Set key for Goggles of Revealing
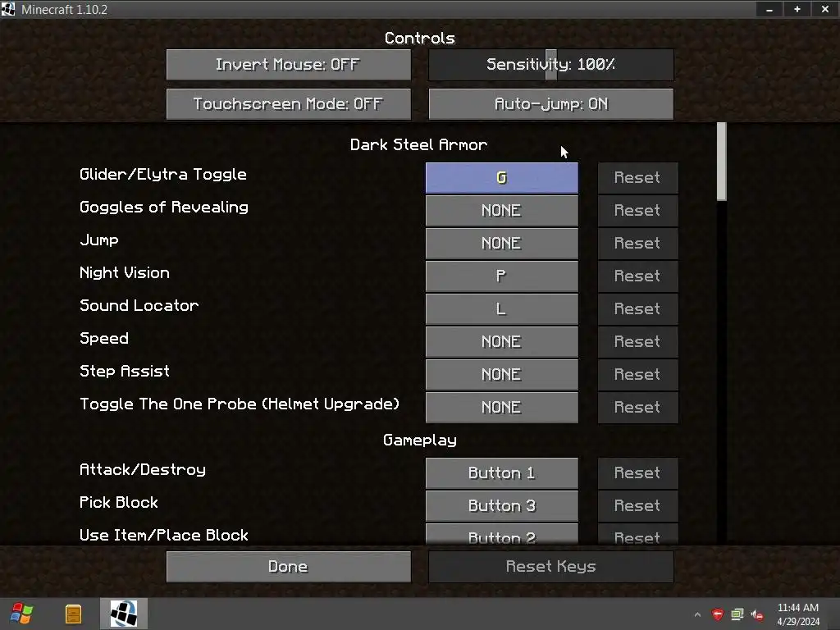The width and height of the screenshot is (840, 630). [x=501, y=211]
